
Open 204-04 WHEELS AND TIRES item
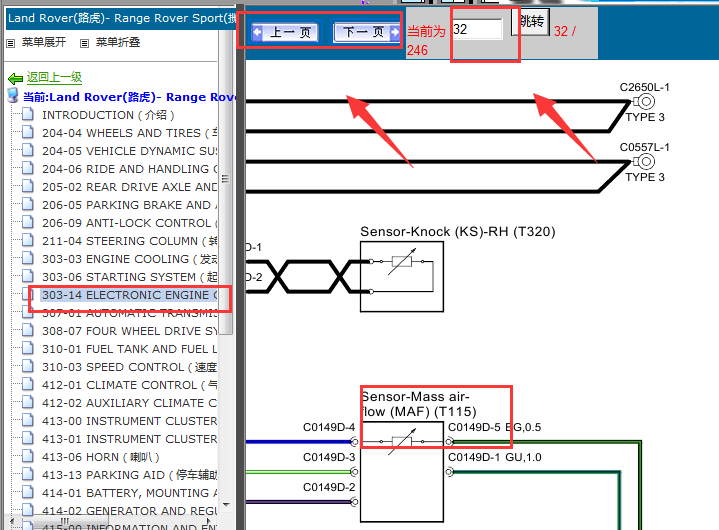pyautogui.click(x=130, y=133)
